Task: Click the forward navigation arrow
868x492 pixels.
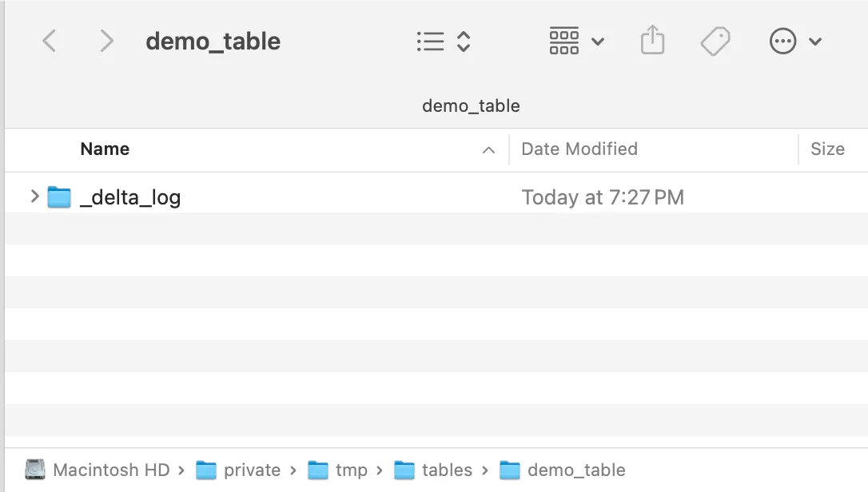Action: [106, 41]
